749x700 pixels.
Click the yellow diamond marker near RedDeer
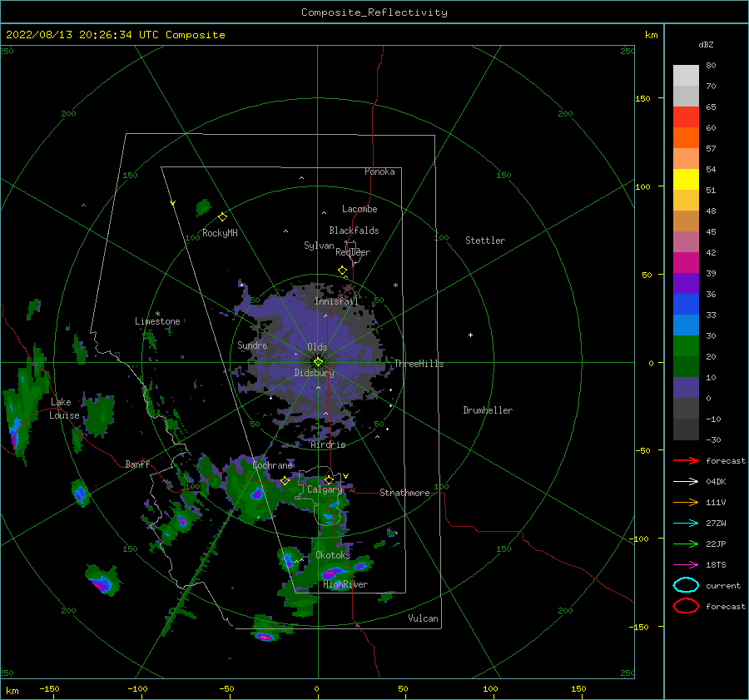click(x=342, y=271)
